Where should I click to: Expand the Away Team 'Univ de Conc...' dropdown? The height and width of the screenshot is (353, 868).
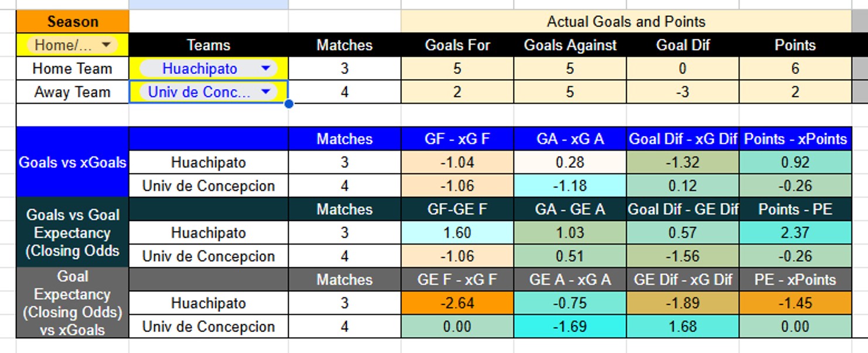[266, 91]
